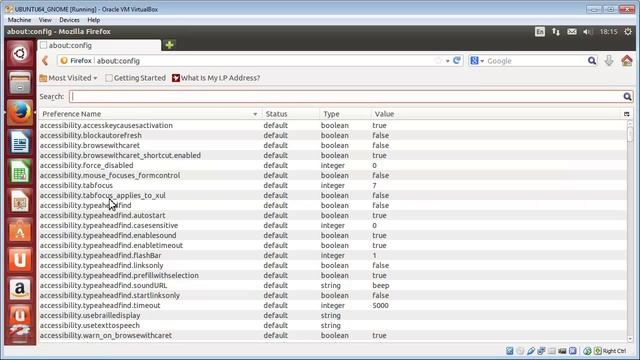The image size is (640, 360).
Task: Select accessibility.usetexttospeech preference
Action: [x=333, y=325]
